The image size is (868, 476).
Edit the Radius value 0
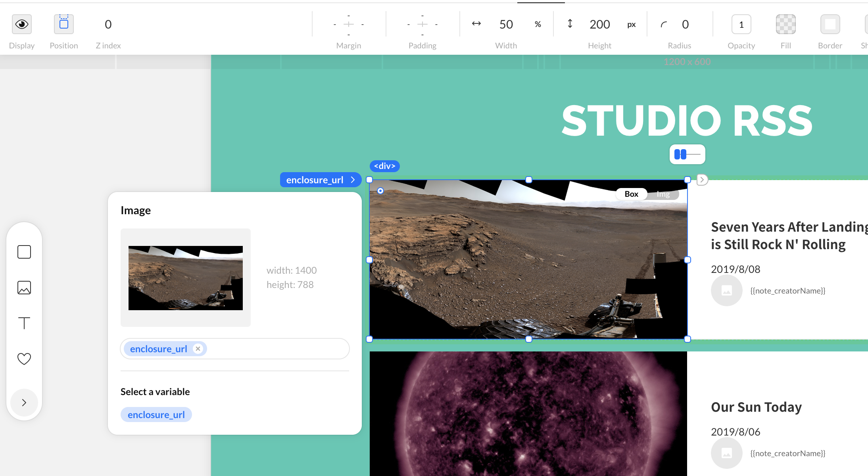tap(686, 24)
